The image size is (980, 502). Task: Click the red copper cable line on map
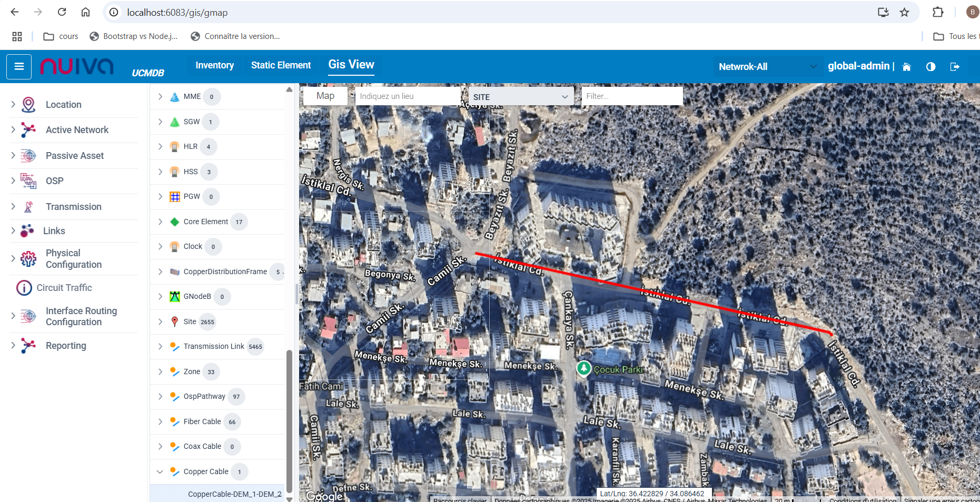point(653,294)
